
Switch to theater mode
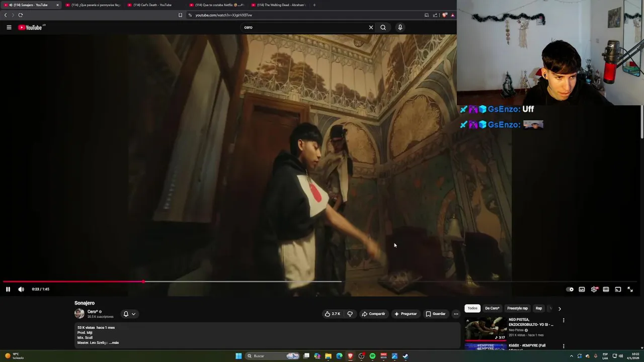pos(606,289)
